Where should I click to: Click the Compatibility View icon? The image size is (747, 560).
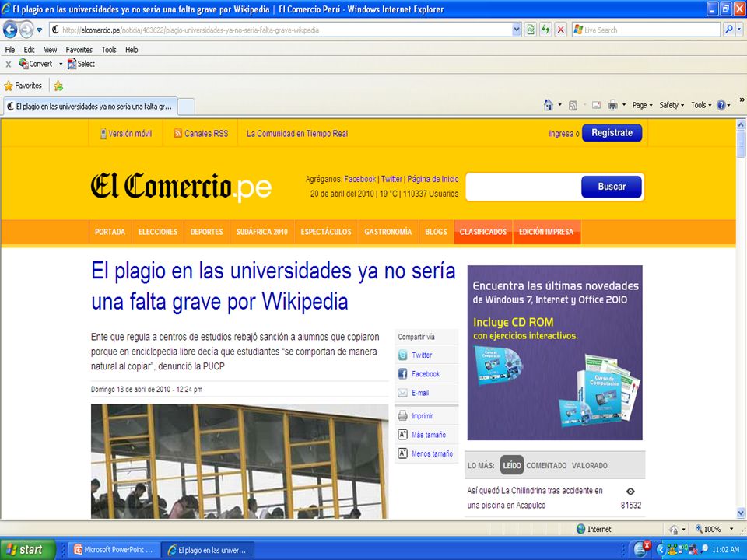point(530,30)
